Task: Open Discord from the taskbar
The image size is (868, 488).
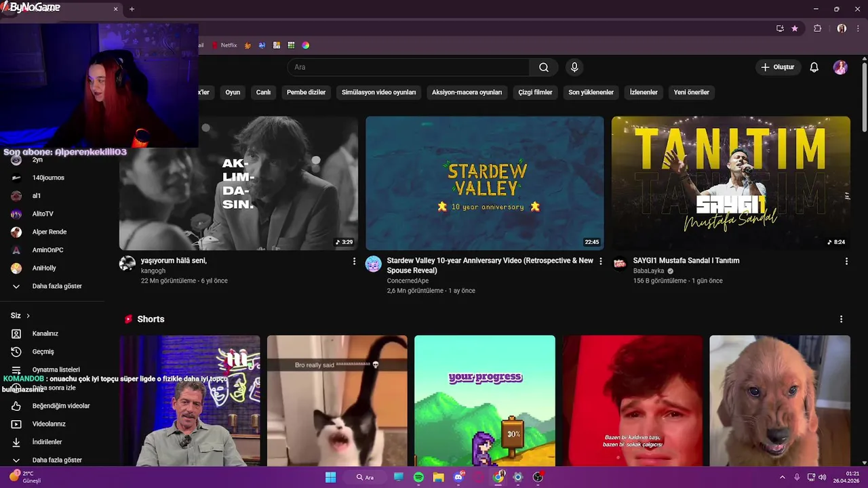Action: point(458,477)
